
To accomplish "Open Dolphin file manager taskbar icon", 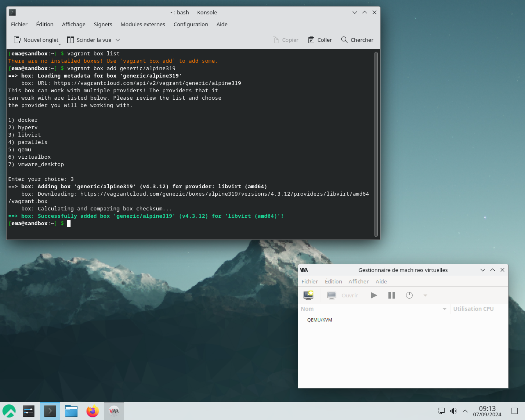I will 71,411.
